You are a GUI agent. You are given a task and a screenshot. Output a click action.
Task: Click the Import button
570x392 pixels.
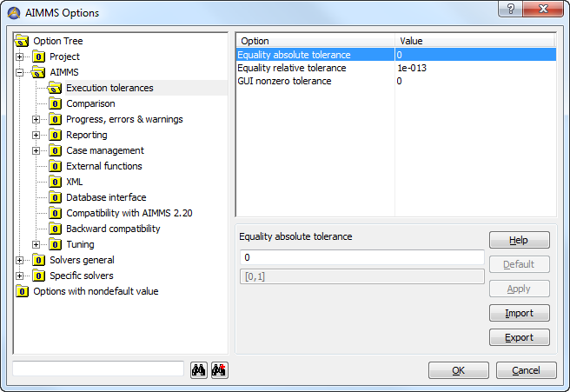click(519, 313)
